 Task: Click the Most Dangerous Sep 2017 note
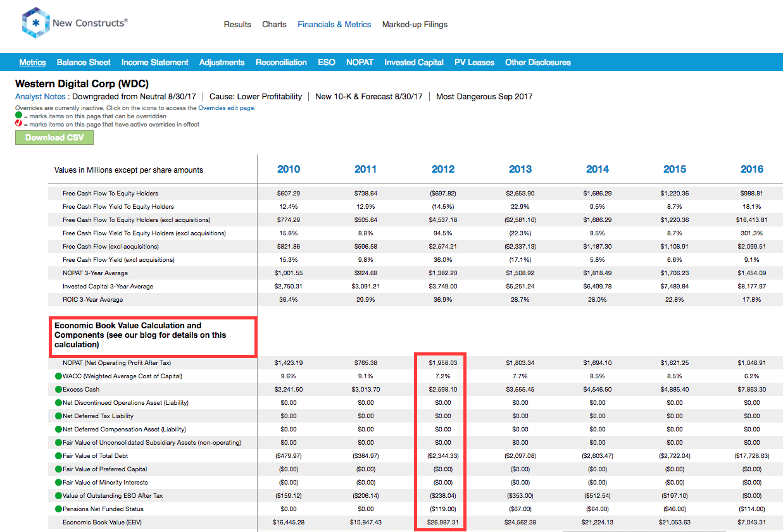484,97
